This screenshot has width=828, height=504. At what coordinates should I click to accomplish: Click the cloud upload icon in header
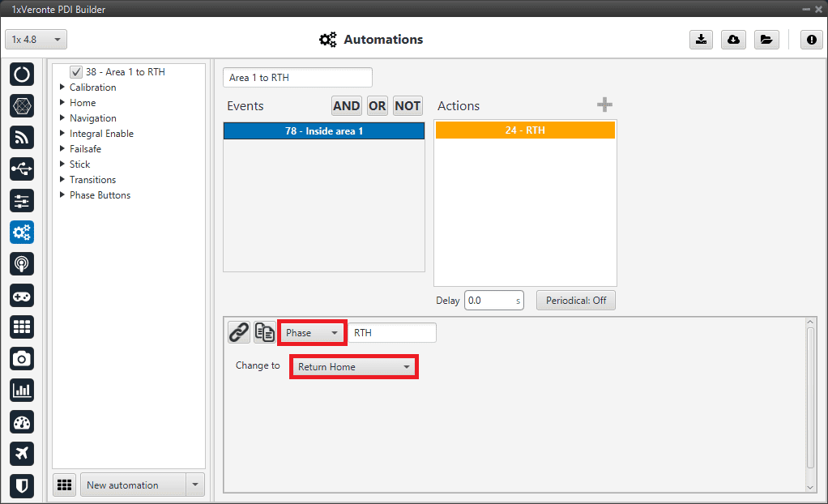click(732, 40)
